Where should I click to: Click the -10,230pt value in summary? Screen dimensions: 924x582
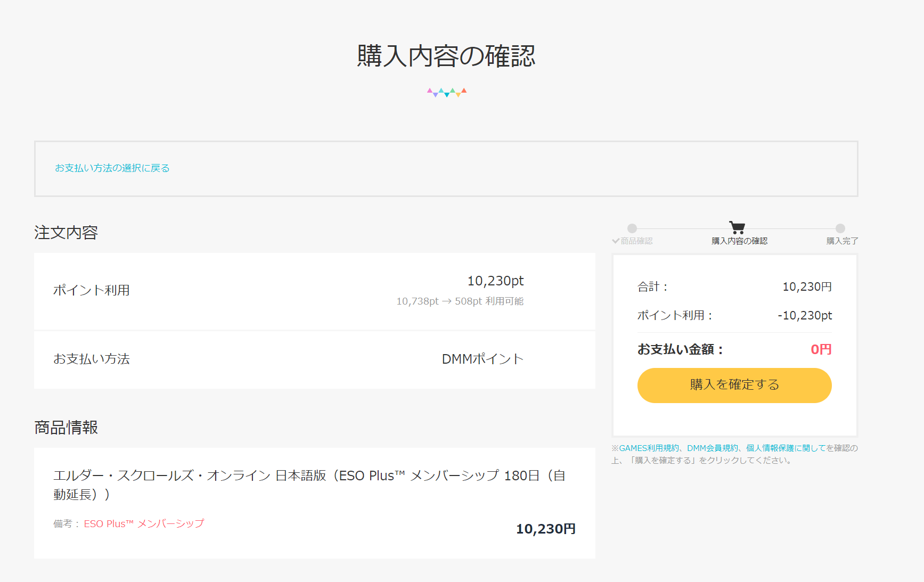point(805,316)
